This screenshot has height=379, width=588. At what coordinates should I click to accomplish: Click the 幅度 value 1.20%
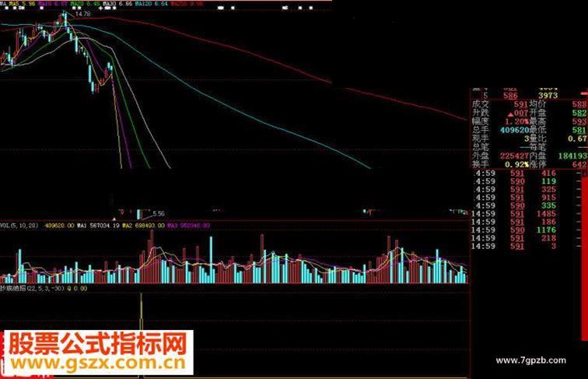516,121
